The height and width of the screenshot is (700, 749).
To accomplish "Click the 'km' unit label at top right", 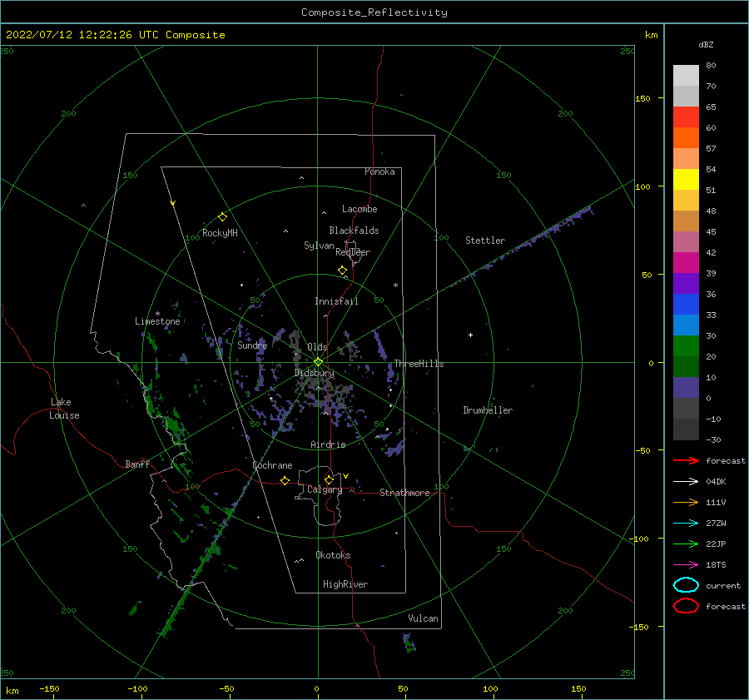I will click(x=651, y=35).
